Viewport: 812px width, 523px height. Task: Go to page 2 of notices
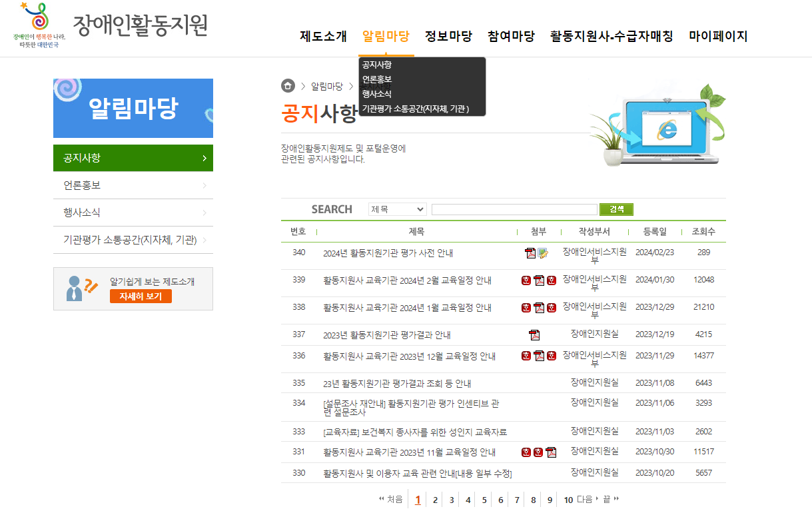tap(435, 500)
